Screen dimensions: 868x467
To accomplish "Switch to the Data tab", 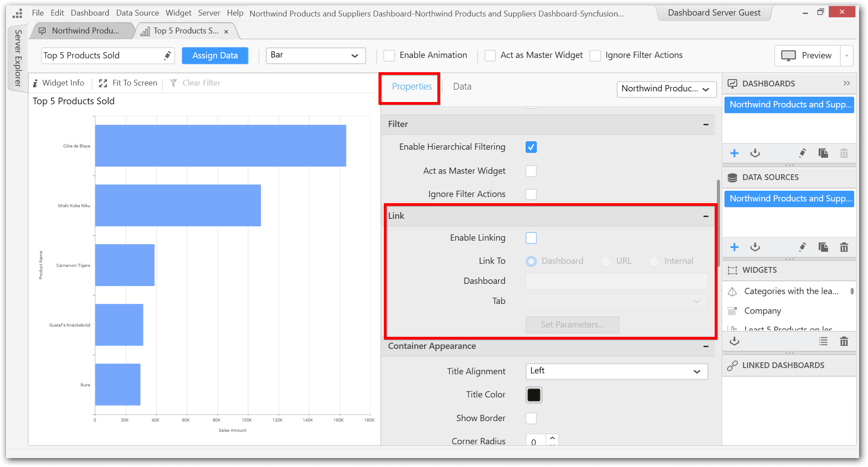I will click(x=462, y=86).
